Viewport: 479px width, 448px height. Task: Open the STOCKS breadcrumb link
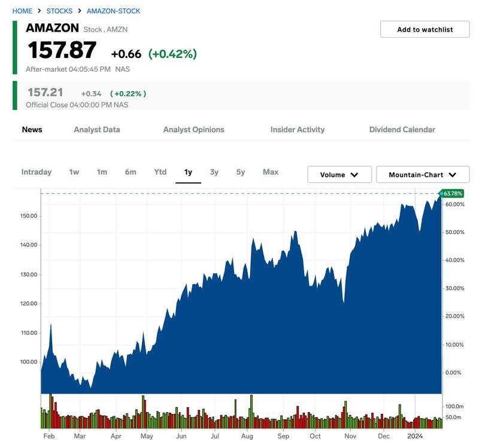point(59,11)
